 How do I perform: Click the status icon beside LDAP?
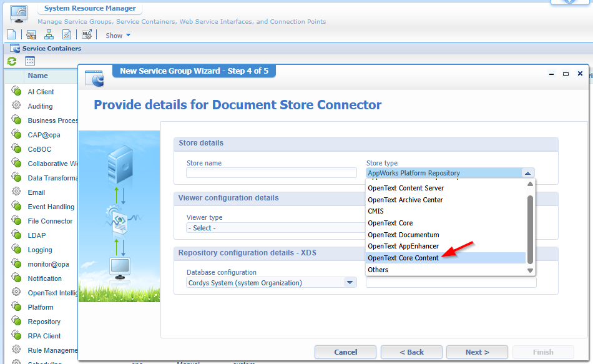pyautogui.click(x=16, y=235)
